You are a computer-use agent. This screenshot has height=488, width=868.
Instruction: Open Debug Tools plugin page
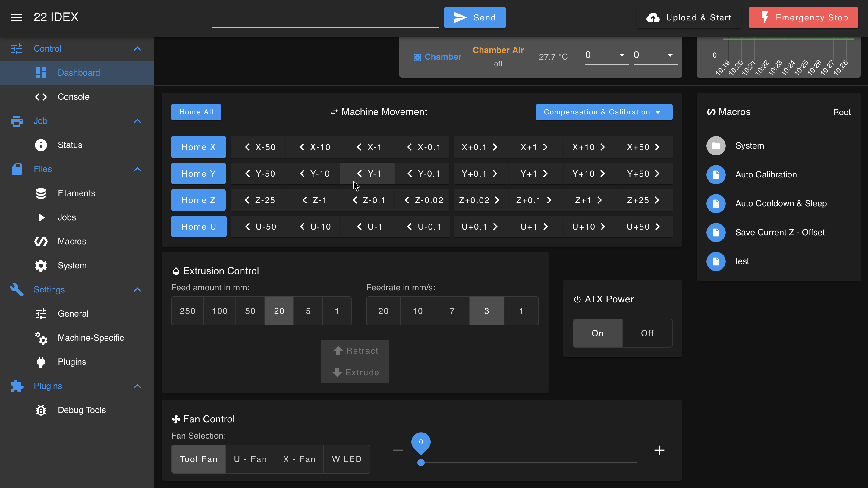click(77, 410)
